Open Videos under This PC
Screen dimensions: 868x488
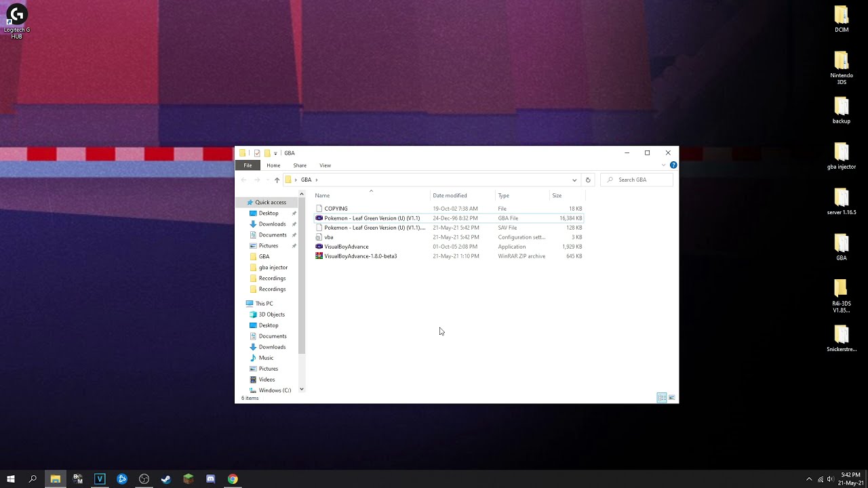coord(267,380)
